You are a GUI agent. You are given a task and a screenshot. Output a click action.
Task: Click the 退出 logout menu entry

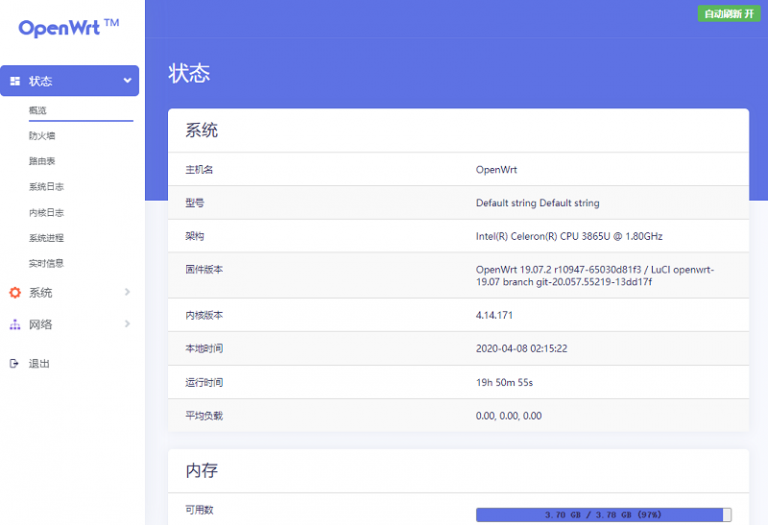(x=39, y=363)
